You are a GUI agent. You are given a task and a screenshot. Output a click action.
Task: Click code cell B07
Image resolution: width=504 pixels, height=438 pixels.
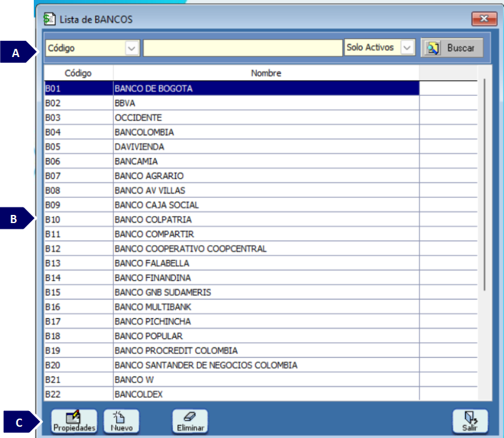79,176
